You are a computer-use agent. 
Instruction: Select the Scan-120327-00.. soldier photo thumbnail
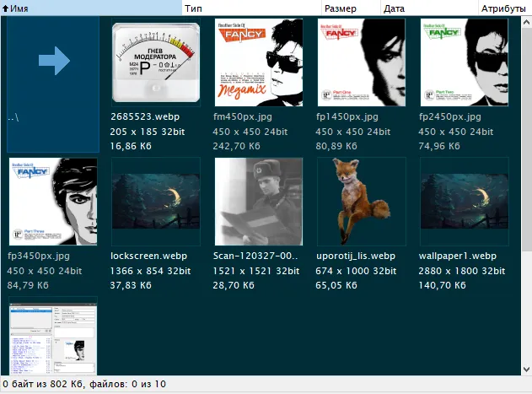[259, 201]
